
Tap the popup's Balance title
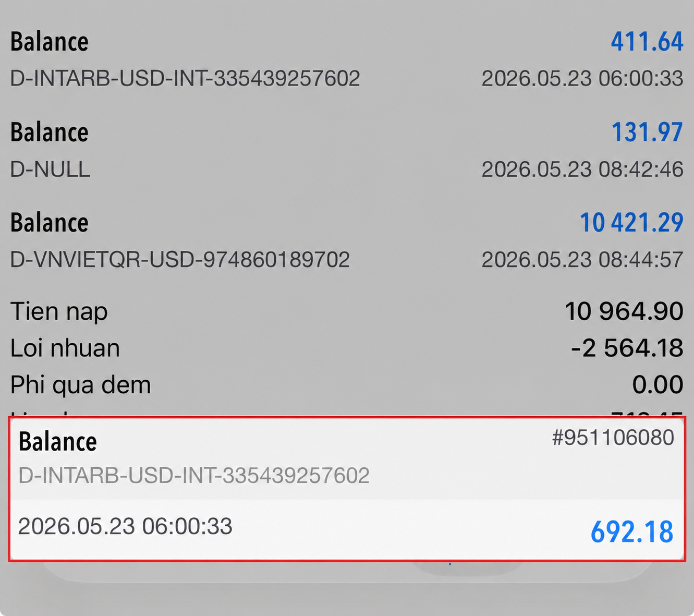(58, 442)
